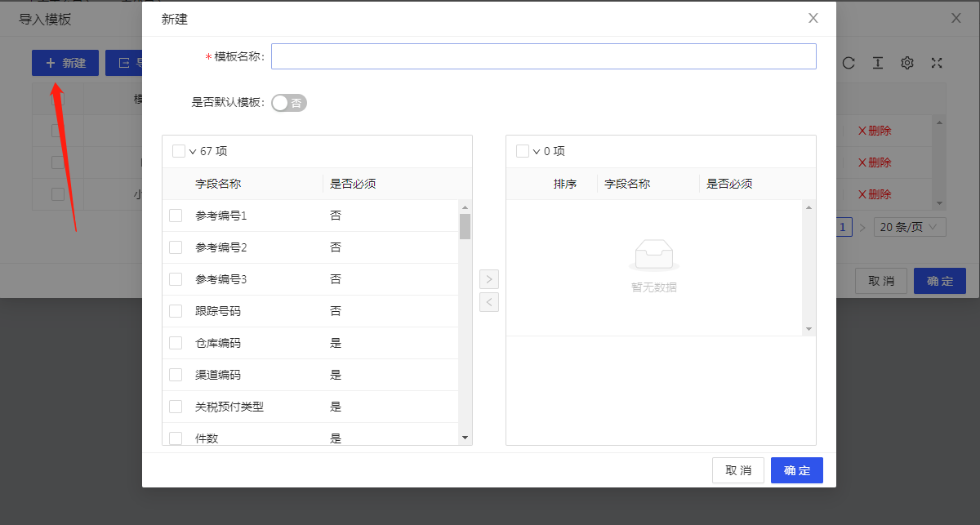
Task: Move selected fields left with the < arrow
Action: [x=488, y=302]
